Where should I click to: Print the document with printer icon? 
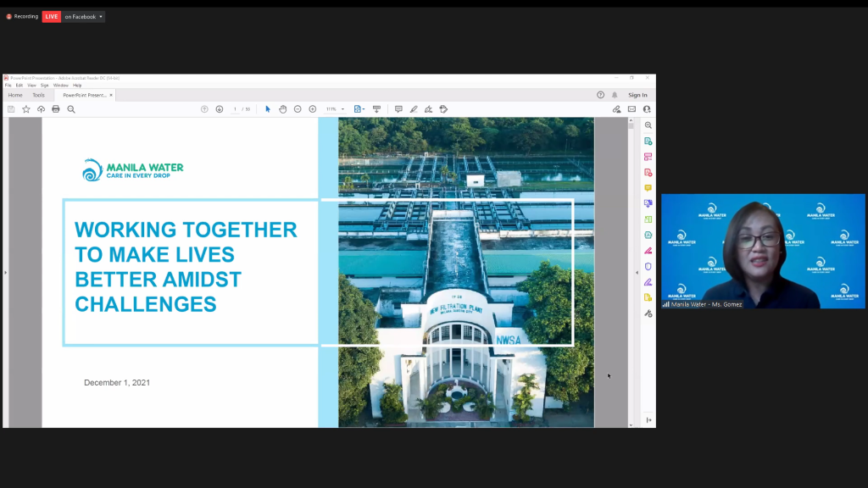point(56,109)
